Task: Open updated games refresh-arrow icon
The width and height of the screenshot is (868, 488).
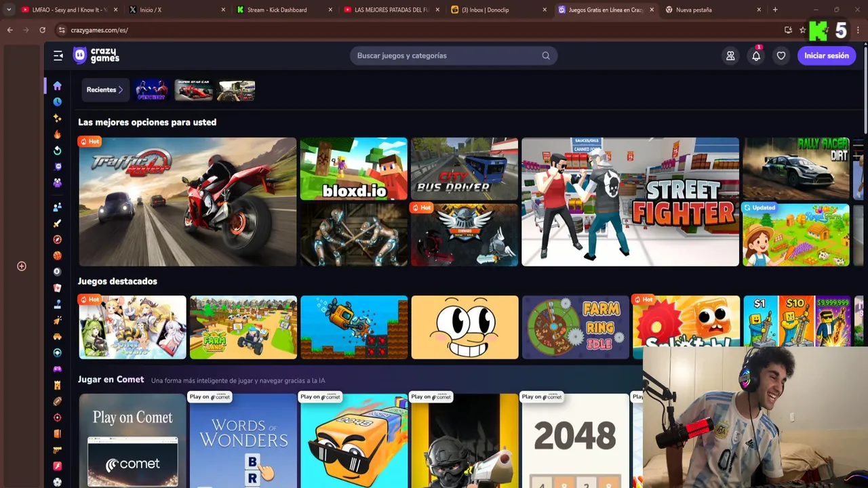Action: [x=57, y=150]
